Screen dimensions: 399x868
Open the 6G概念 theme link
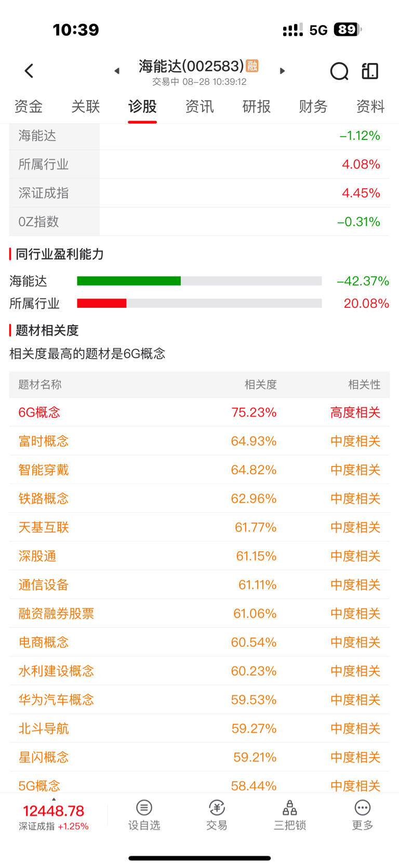coord(39,412)
